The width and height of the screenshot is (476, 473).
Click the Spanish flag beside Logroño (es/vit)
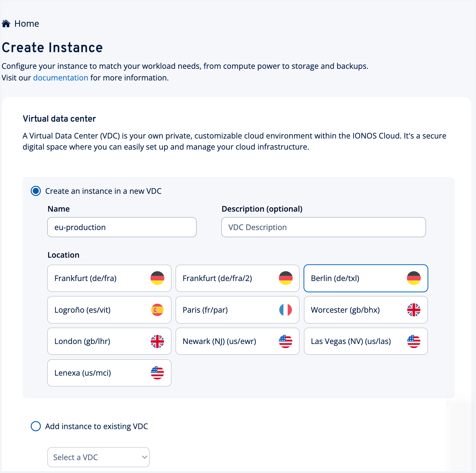point(157,310)
